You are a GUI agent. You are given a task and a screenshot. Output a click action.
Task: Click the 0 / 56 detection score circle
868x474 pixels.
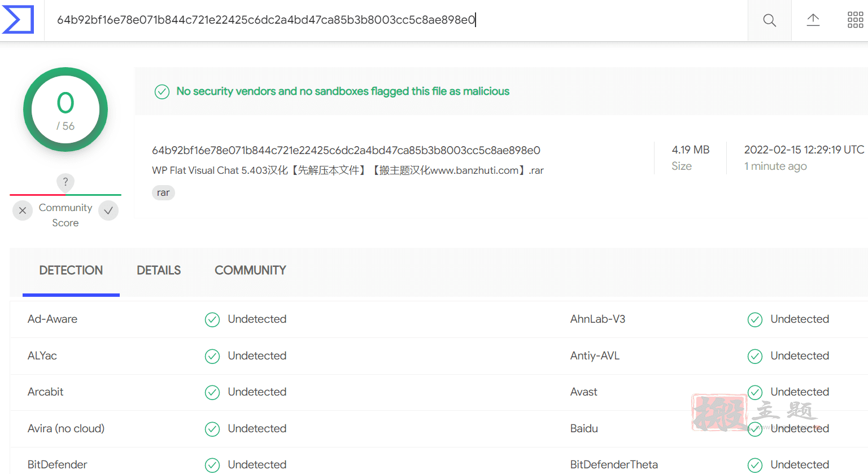tap(66, 109)
